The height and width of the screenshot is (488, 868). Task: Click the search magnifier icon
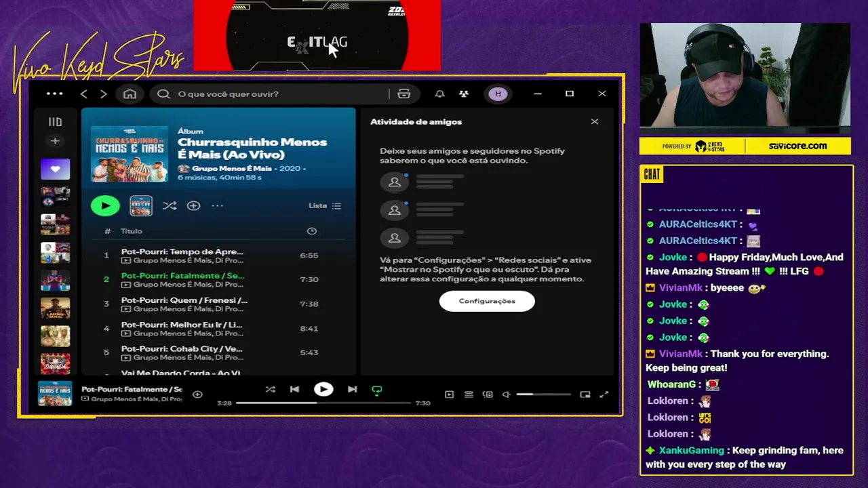click(163, 94)
